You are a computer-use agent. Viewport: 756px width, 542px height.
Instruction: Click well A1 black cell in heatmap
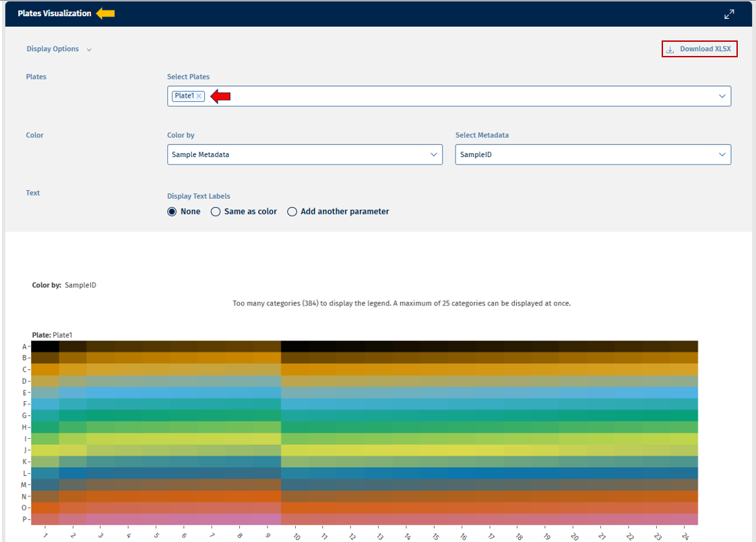click(x=45, y=347)
